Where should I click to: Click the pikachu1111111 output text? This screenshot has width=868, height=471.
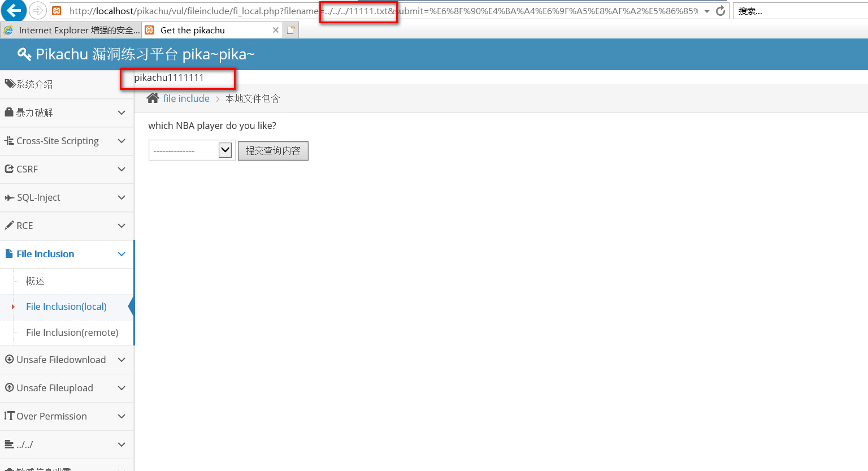169,77
